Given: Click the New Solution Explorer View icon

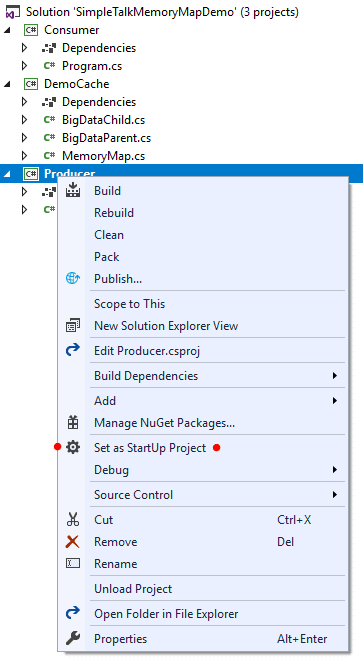Looking at the screenshot, I should pyautogui.click(x=73, y=326).
